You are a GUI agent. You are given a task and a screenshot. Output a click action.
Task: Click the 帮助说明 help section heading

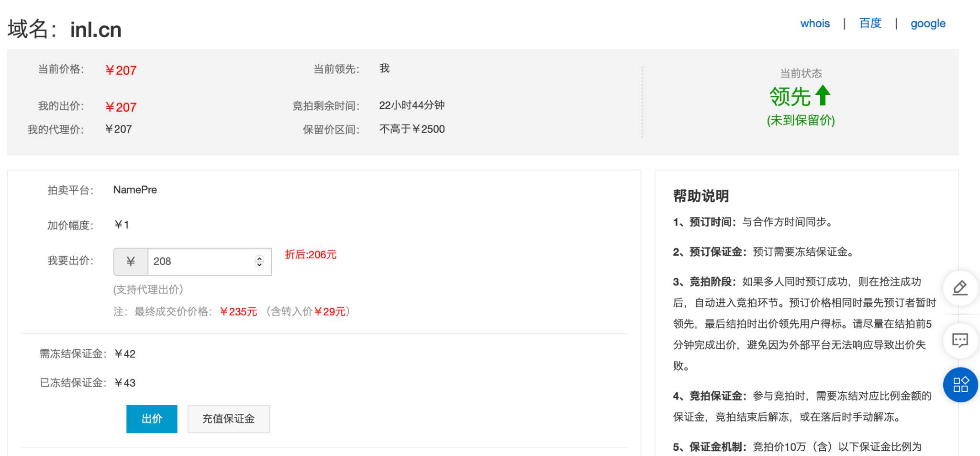[x=701, y=196]
